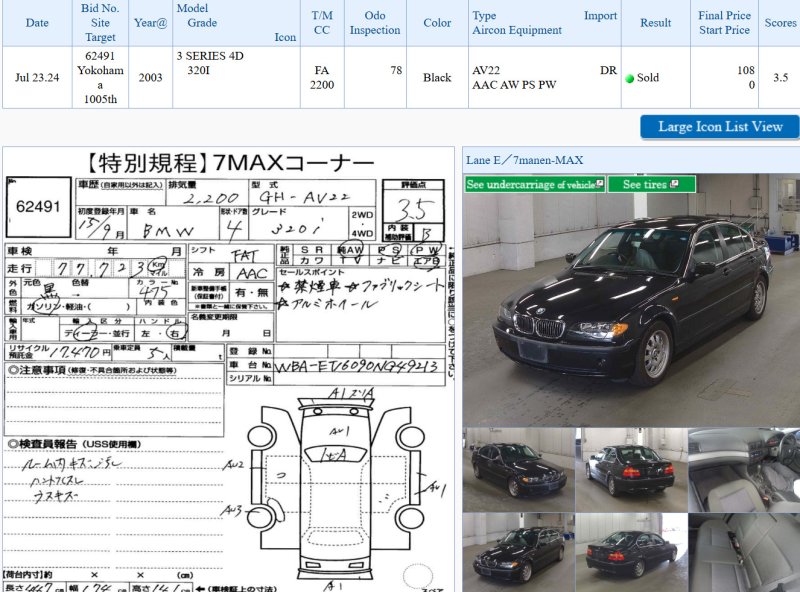Screen dimensions: 800x592
Task: Click the FA 2200 transmission cell
Action: pos(322,78)
